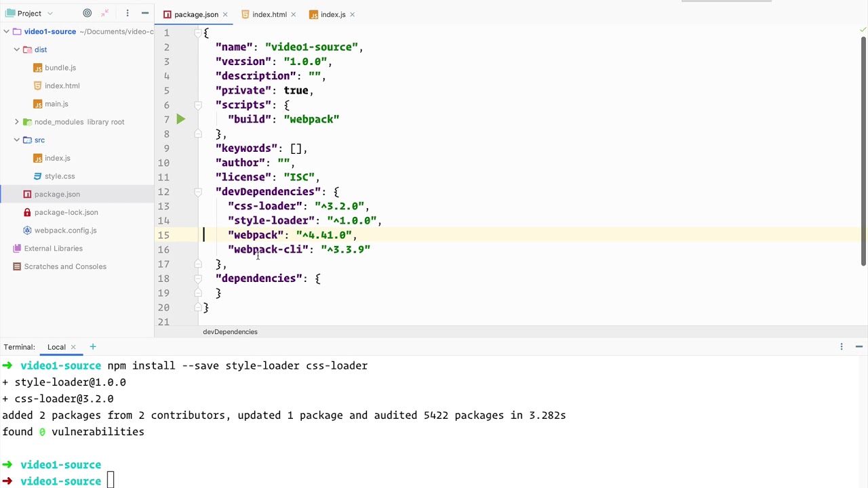Hide the Project tool window
Image resolution: width=868 pixels, height=488 pixels.
[144, 13]
